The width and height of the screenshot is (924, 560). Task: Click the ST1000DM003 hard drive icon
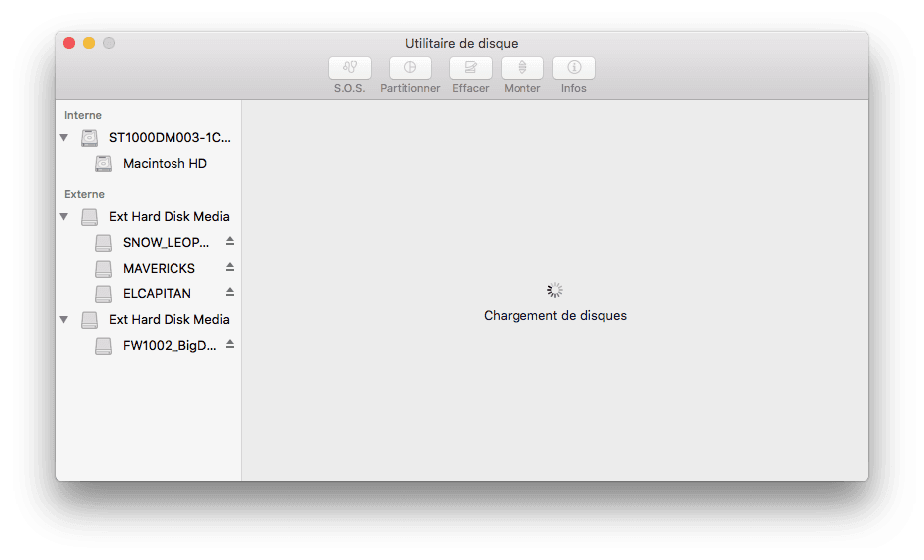click(89, 137)
